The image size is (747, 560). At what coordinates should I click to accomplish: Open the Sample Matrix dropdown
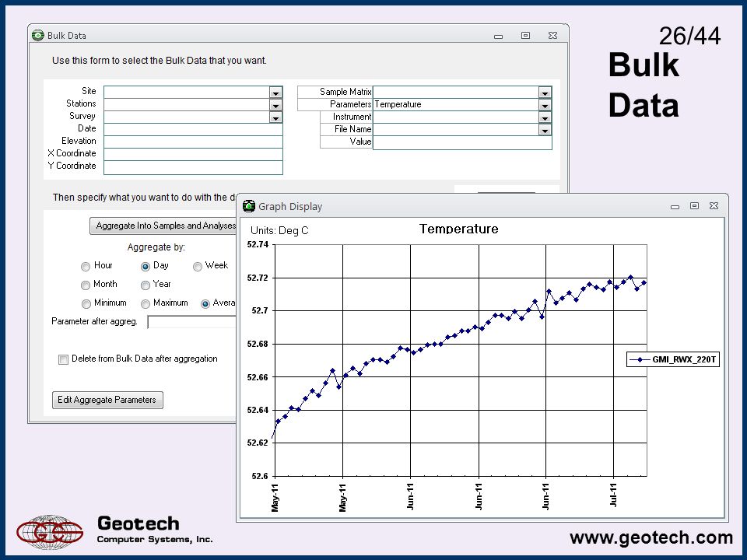pyautogui.click(x=545, y=93)
